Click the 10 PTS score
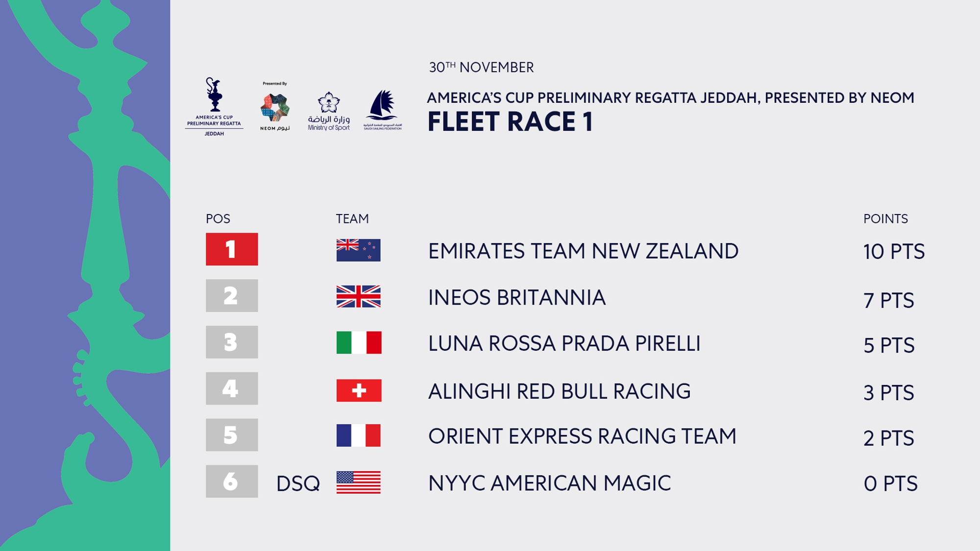980x551 pixels. pos(894,251)
